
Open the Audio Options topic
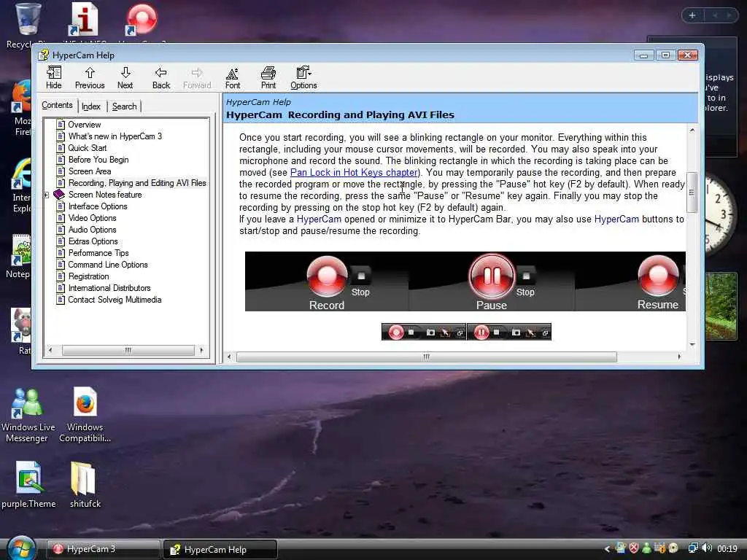pyautogui.click(x=93, y=230)
